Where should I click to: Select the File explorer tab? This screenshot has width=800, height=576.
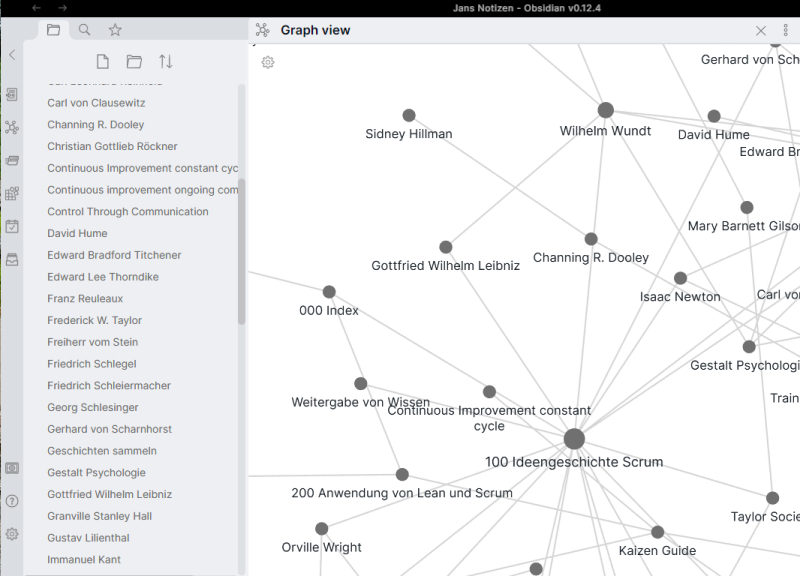pos(53,30)
